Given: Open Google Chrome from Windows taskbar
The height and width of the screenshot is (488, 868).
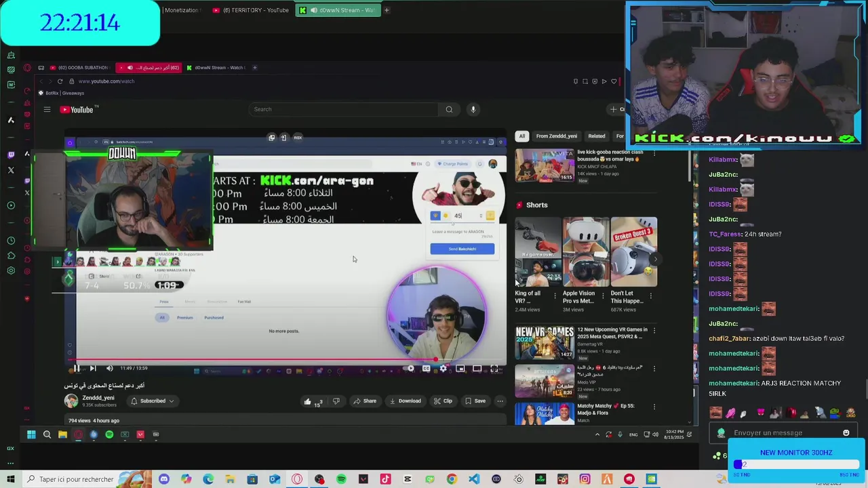Looking at the screenshot, I should [x=452, y=479].
